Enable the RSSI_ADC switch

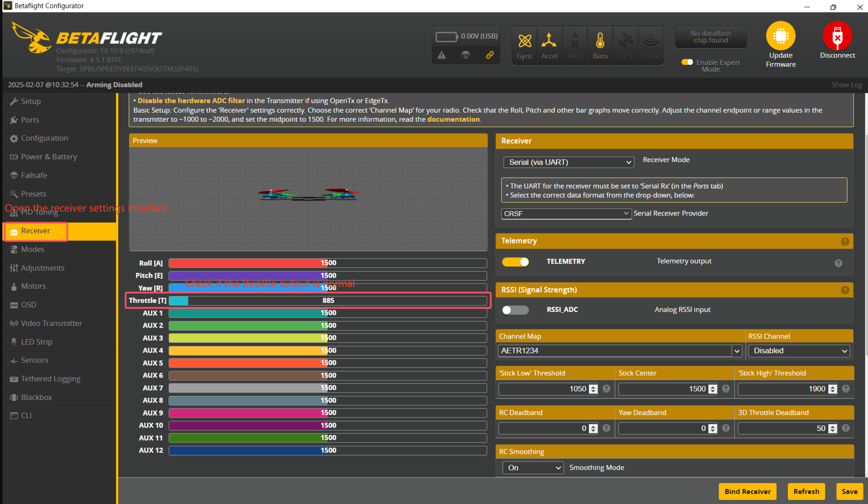coord(515,310)
